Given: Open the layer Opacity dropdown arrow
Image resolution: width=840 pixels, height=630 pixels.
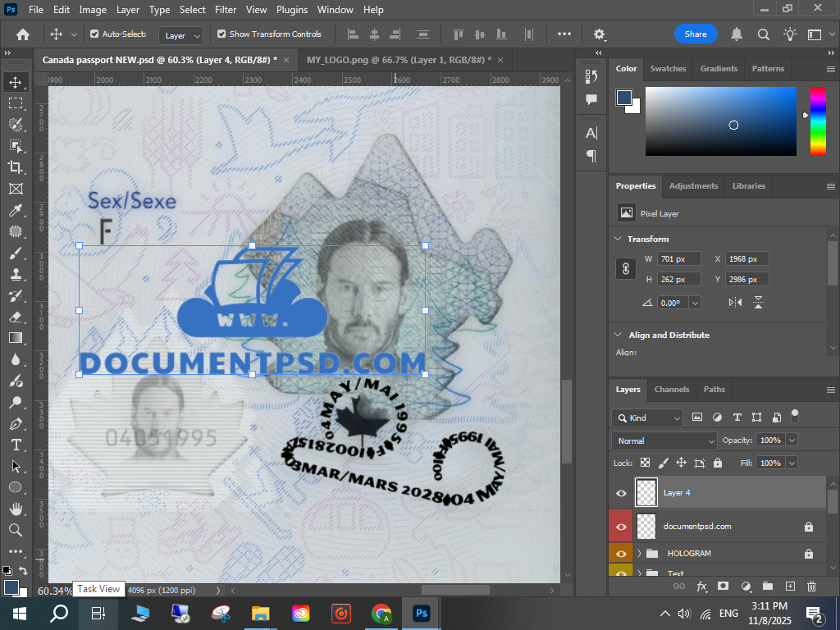Looking at the screenshot, I should pos(792,441).
